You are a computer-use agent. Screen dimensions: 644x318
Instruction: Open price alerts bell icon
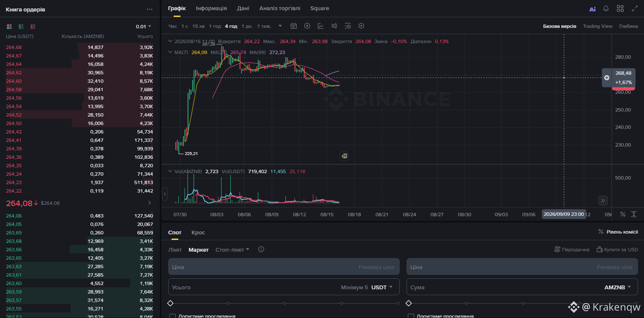(x=606, y=8)
